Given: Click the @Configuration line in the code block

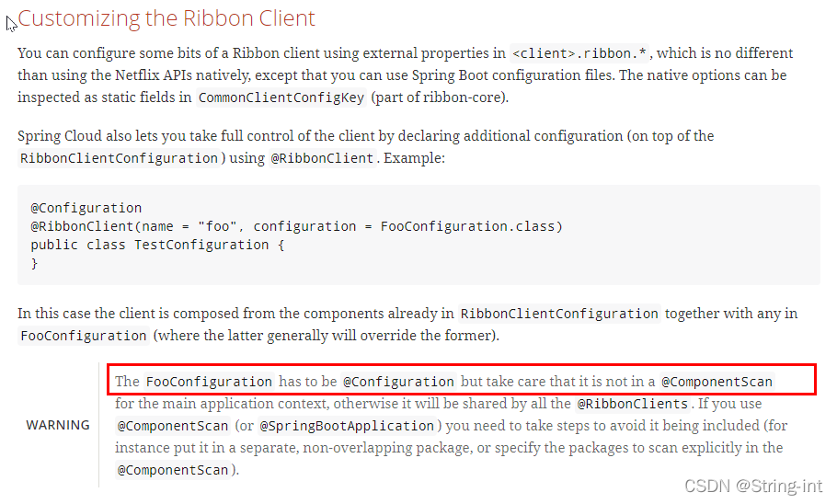Looking at the screenshot, I should (x=86, y=208).
